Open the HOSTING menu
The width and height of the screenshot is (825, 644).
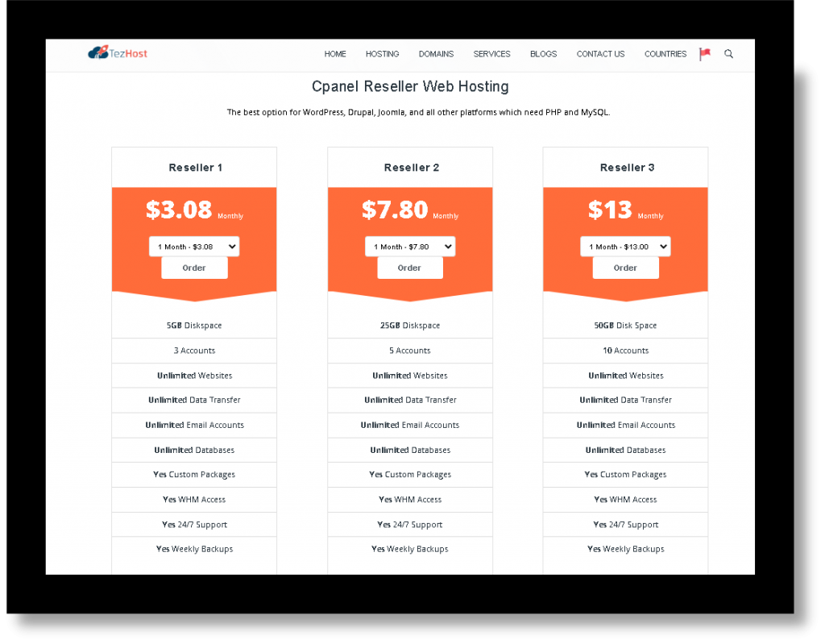pyautogui.click(x=383, y=54)
